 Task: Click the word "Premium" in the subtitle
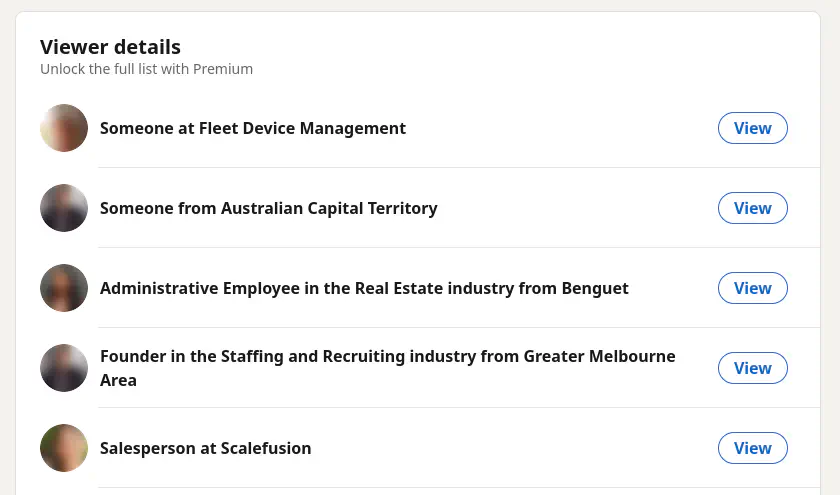[223, 69]
